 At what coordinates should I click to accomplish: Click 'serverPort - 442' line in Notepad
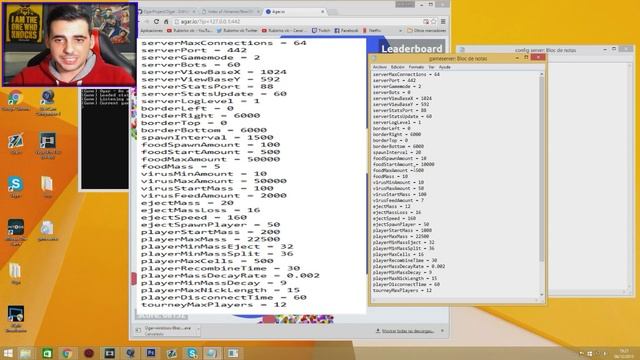[x=394, y=80]
